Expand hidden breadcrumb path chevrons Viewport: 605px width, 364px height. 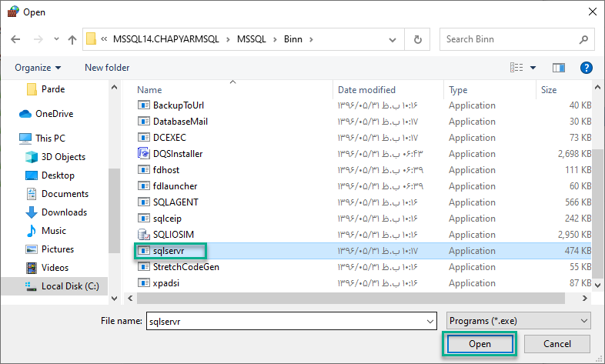(x=104, y=39)
